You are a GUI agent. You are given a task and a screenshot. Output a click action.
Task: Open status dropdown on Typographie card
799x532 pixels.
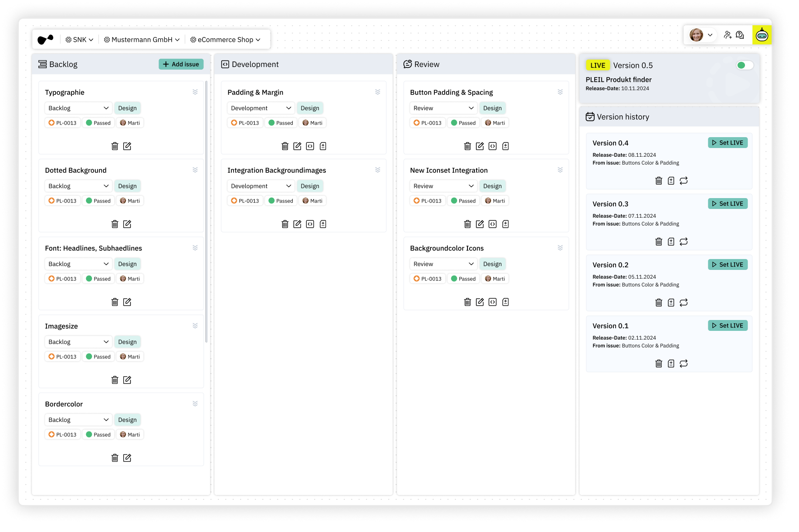[x=78, y=108]
